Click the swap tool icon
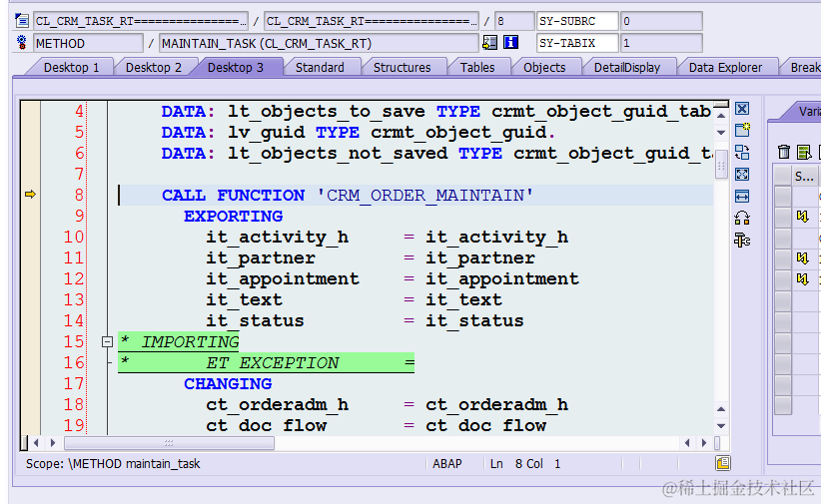This screenshot has height=504, width=821. (x=742, y=153)
